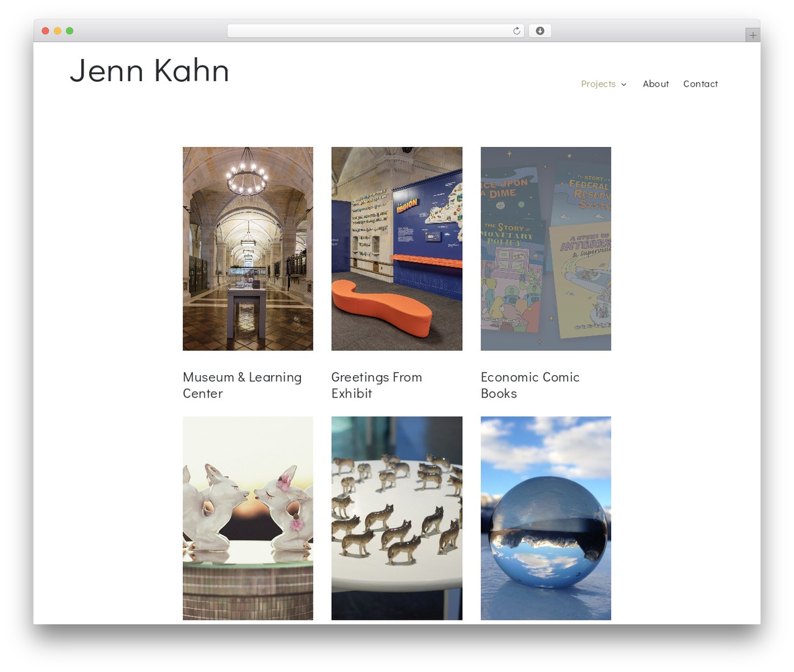This screenshot has width=794, height=672.
Task: Focus the browser address bar
Action: pyautogui.click(x=376, y=31)
